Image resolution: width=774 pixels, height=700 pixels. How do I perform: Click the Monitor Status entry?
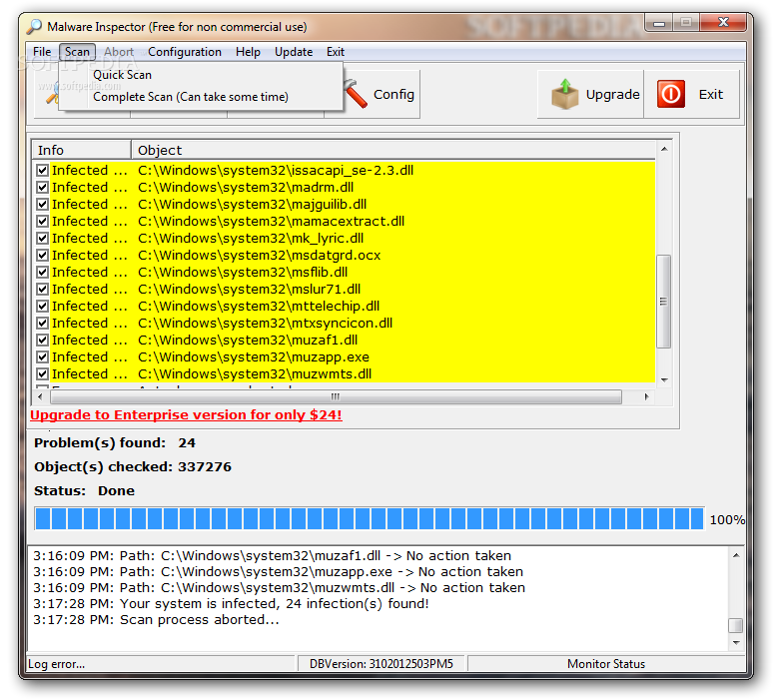(606, 664)
